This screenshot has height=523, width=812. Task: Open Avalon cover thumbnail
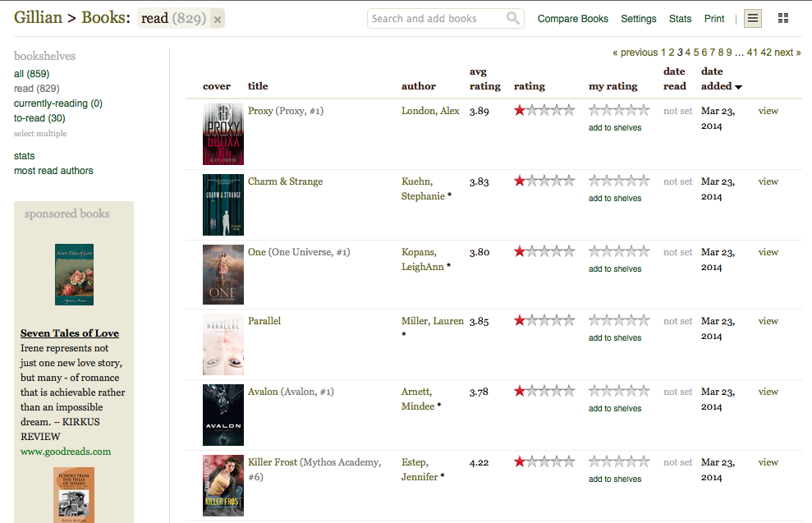223,415
